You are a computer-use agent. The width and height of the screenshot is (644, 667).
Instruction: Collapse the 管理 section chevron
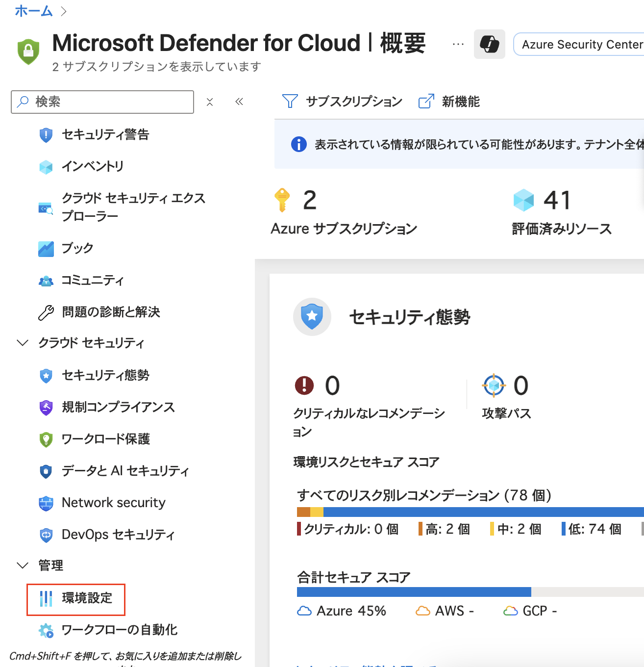[23, 565]
